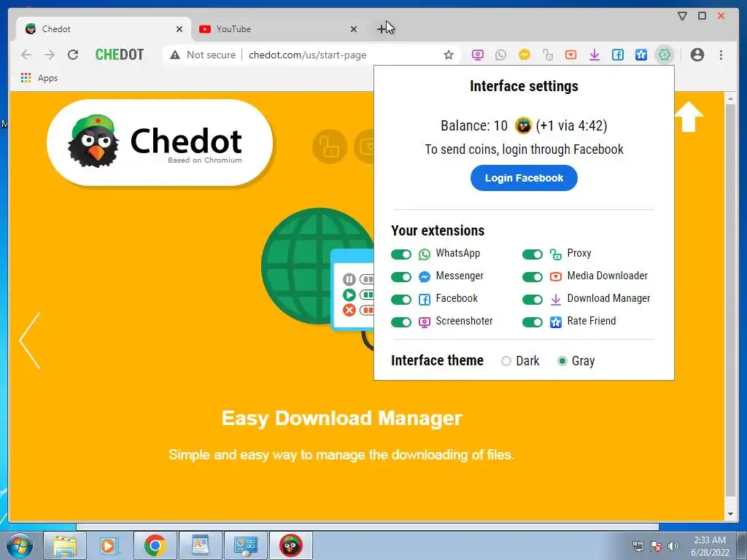Click the Facebook toolbar extension icon
The width and height of the screenshot is (747, 560).
pos(617,55)
